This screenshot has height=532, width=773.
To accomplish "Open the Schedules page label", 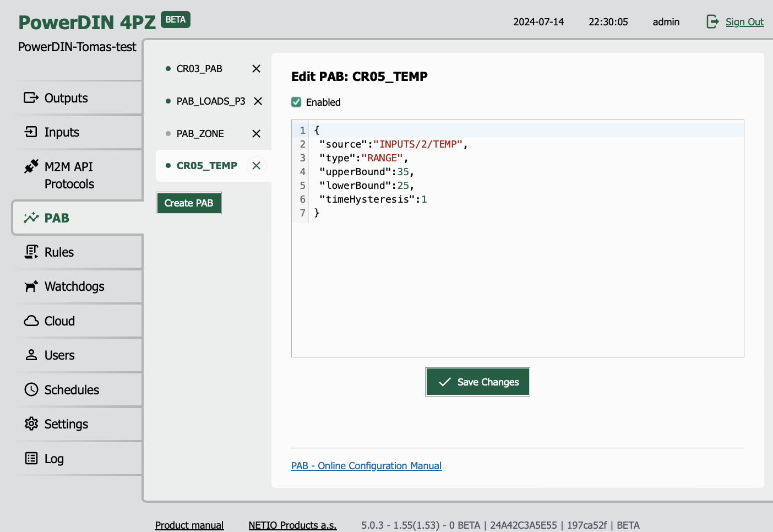I will [x=72, y=390].
